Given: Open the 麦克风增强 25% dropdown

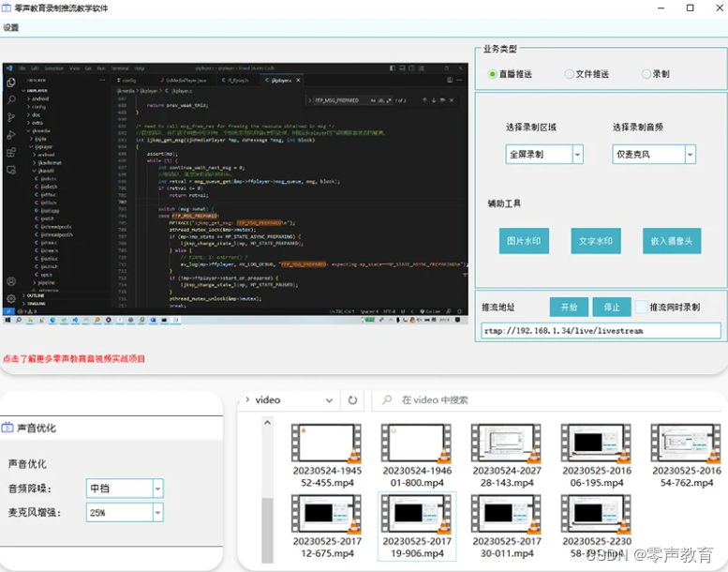Looking at the screenshot, I should (157, 513).
